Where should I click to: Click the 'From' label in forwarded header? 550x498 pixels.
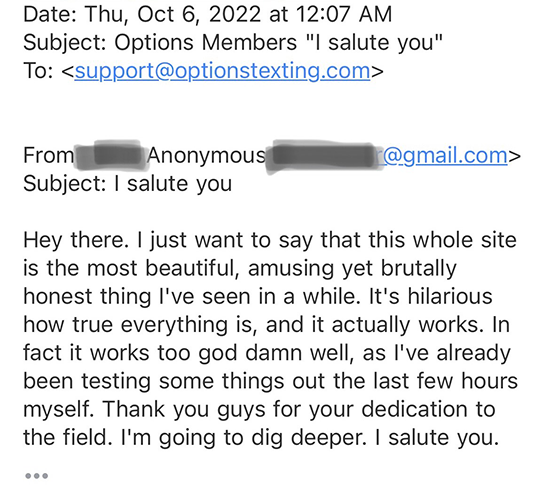point(48,155)
